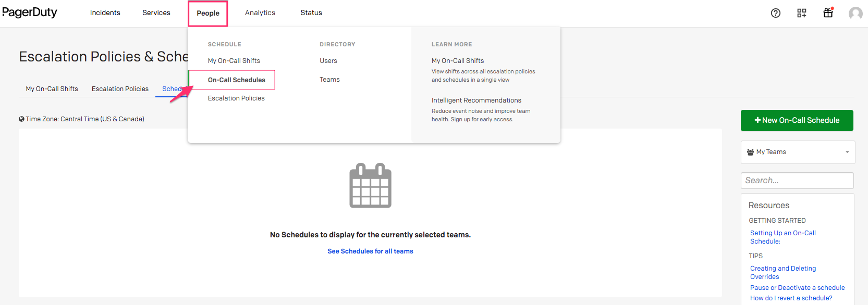This screenshot has height=305, width=868.
Task: Click the empty schedule calendar icon
Action: click(x=370, y=186)
